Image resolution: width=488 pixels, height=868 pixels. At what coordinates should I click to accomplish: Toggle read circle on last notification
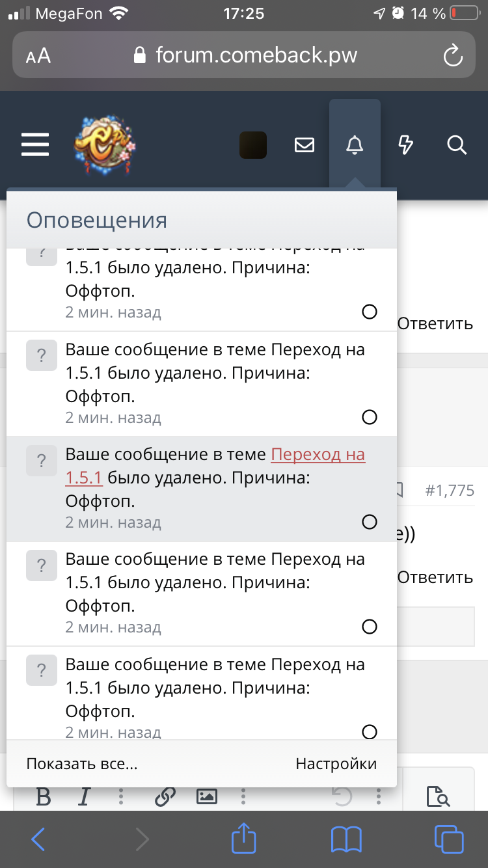(x=369, y=731)
